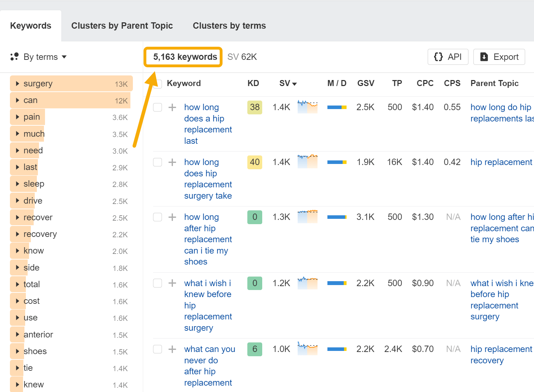Image resolution: width=534 pixels, height=392 pixels.
Task: Select the checkbox for 'how long does a hip replacement last'
Action: click(x=157, y=107)
